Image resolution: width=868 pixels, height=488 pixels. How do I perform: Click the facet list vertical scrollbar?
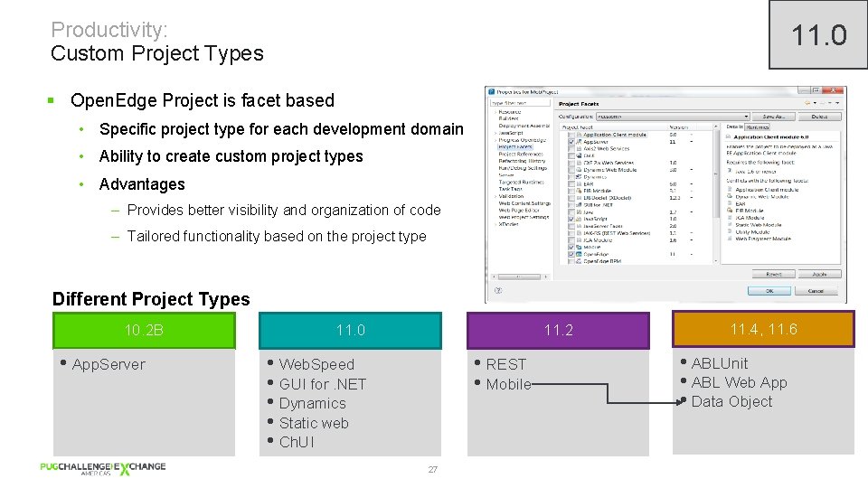tap(716, 193)
